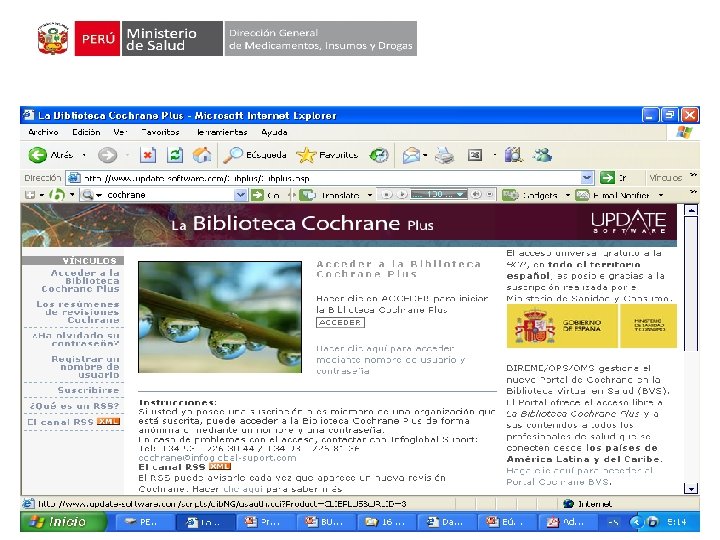The height and width of the screenshot is (540, 720).
Task: Open the Edición menu
Action: point(86,132)
